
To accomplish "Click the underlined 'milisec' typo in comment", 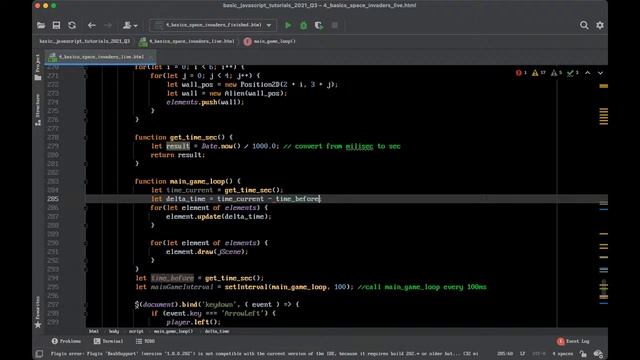I will pos(359,146).
